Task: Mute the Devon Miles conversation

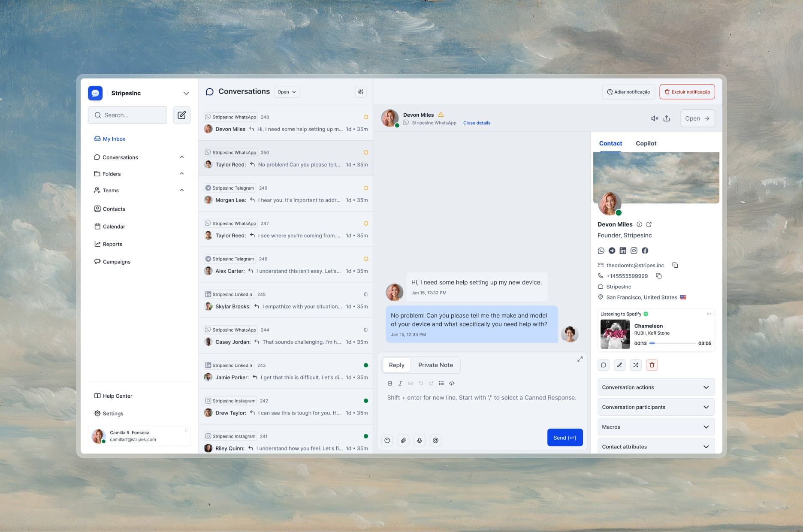Action: click(655, 118)
